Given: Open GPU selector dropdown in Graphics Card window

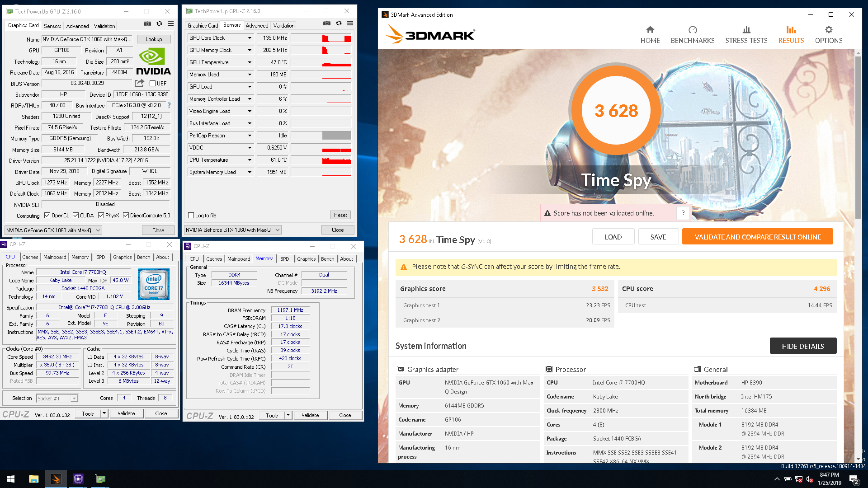Looking at the screenshot, I should point(53,230).
